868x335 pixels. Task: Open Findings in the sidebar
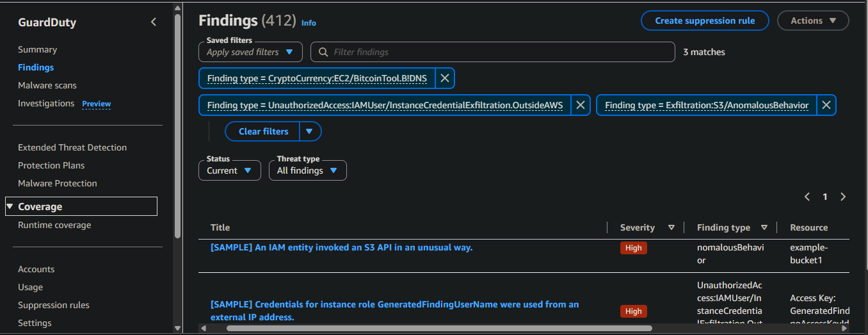click(x=36, y=67)
